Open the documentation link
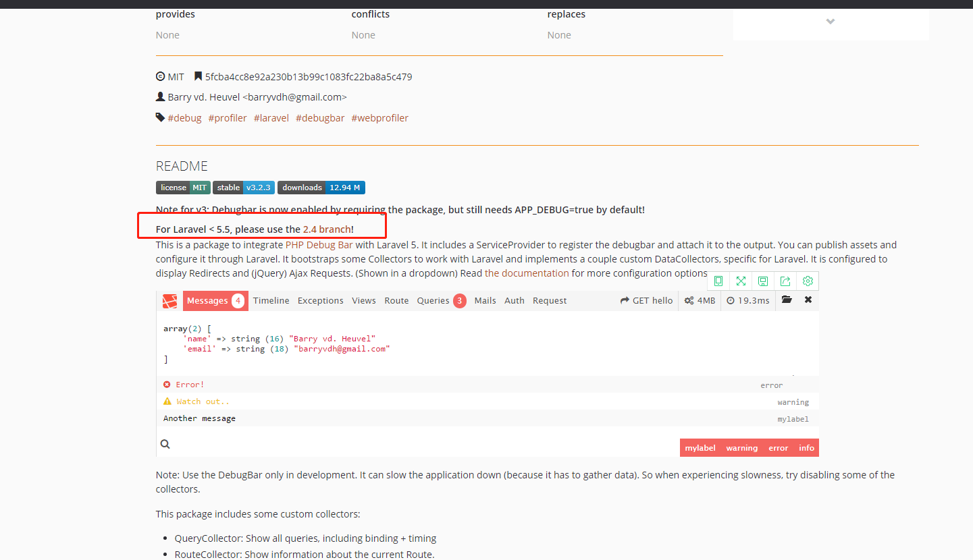The width and height of the screenshot is (973, 560). click(x=527, y=273)
